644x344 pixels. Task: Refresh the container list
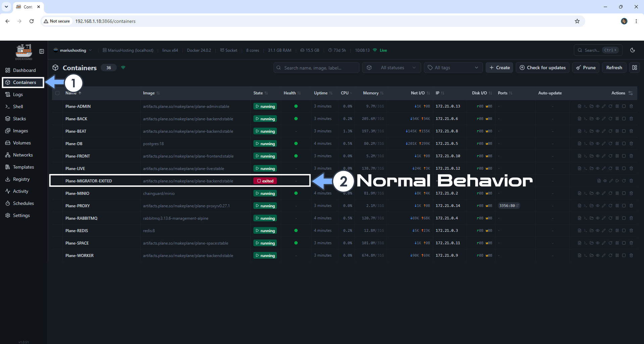point(614,68)
